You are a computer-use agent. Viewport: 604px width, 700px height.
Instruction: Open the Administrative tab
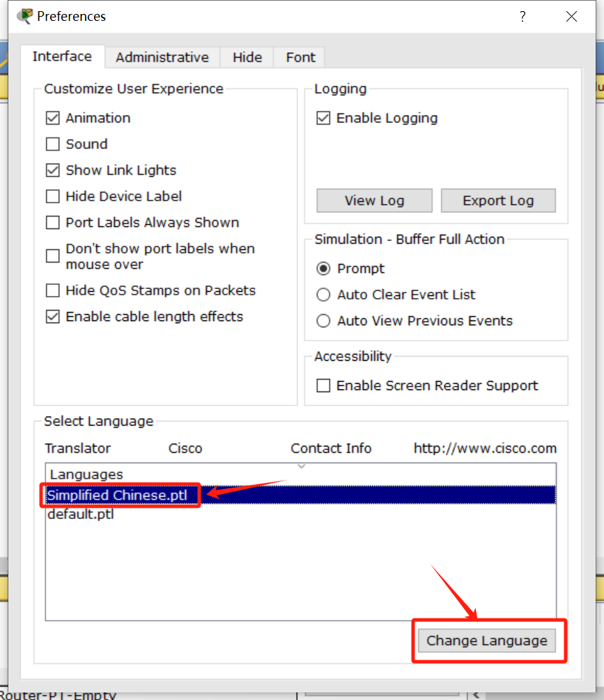(162, 58)
